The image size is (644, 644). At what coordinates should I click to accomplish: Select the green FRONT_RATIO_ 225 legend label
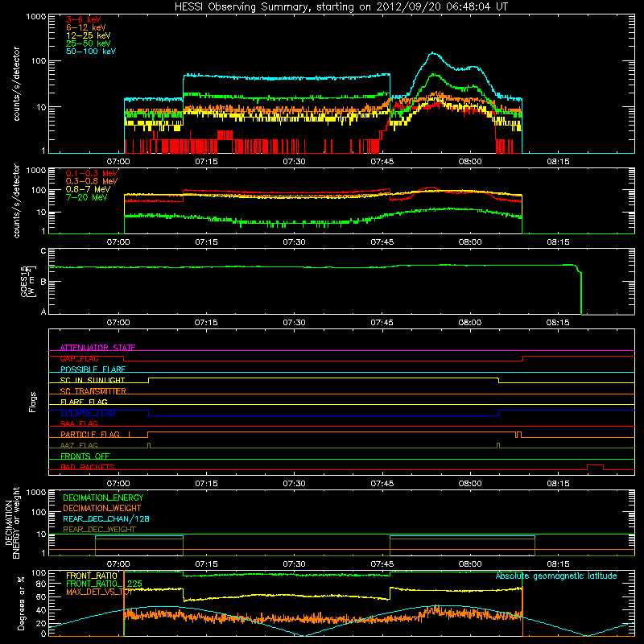pyautogui.click(x=104, y=584)
